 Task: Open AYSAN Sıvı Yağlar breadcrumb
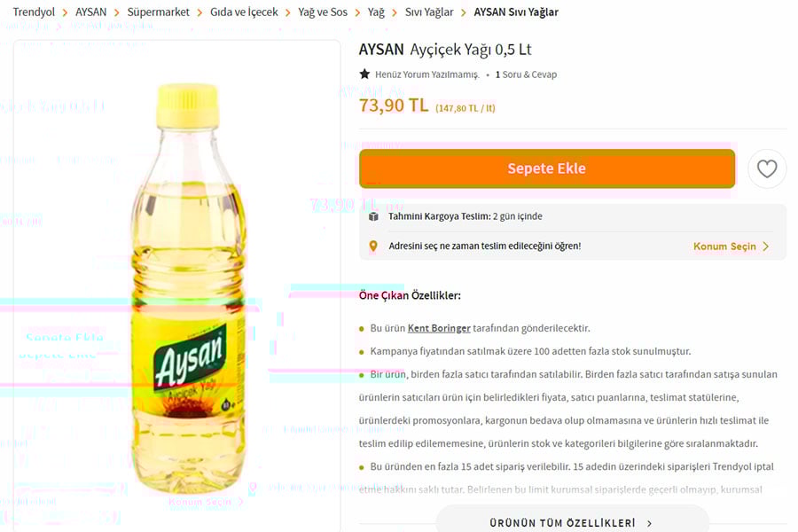(516, 12)
